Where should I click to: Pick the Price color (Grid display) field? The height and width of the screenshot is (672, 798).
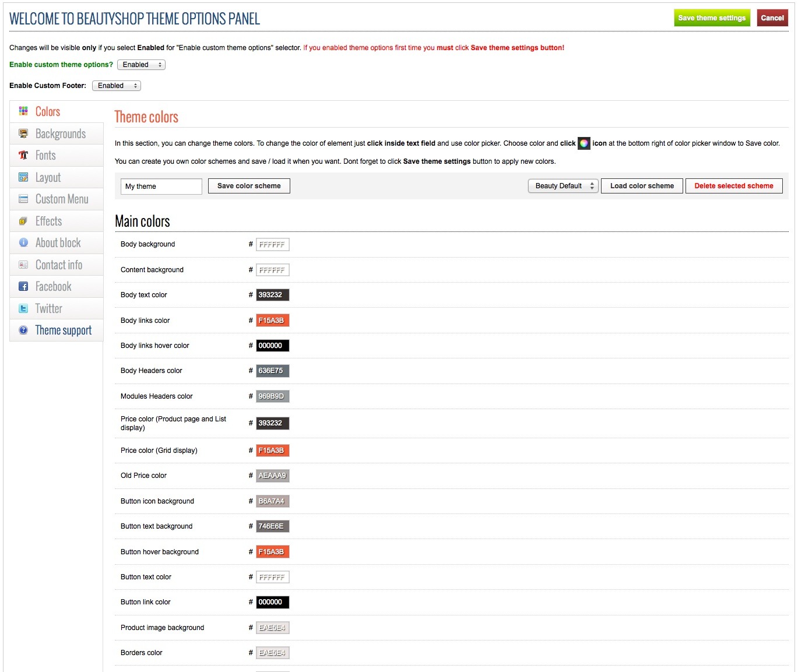(x=273, y=451)
